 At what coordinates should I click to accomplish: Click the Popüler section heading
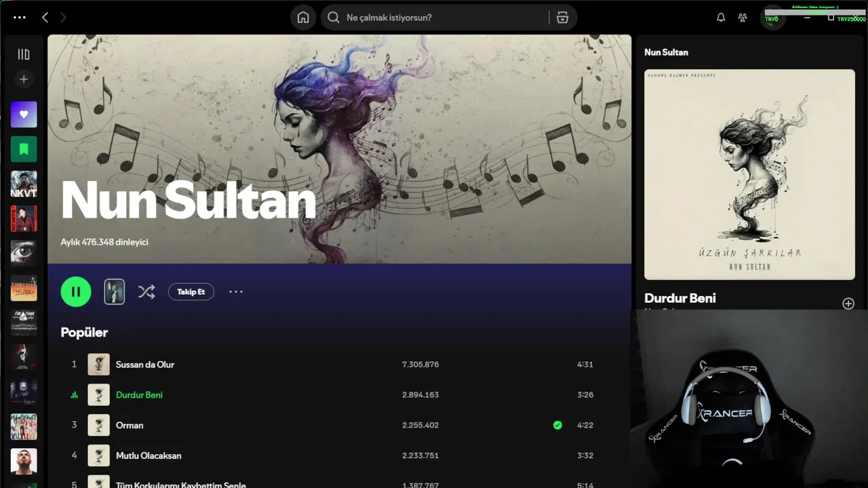click(84, 332)
